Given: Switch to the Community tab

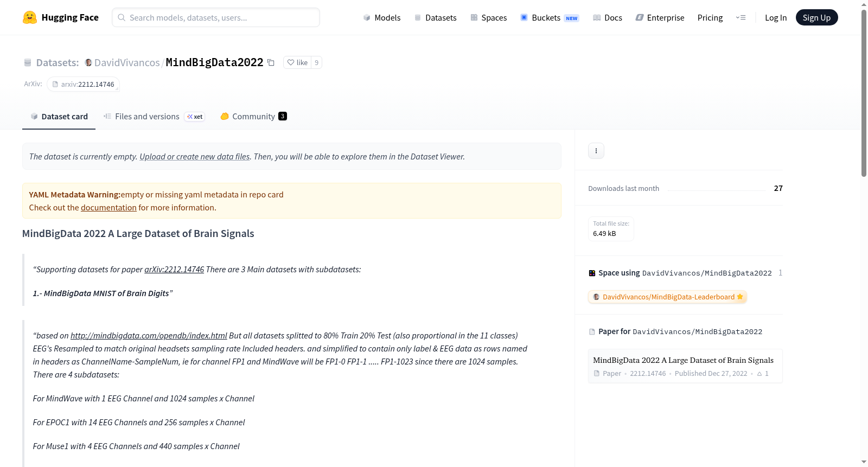Looking at the screenshot, I should coord(253,117).
